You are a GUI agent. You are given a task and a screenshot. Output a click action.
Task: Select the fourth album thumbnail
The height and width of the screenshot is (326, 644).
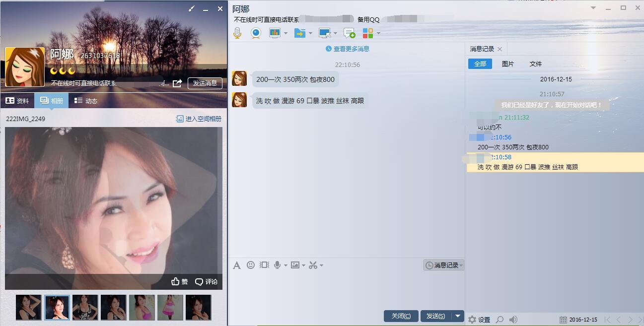click(x=114, y=308)
